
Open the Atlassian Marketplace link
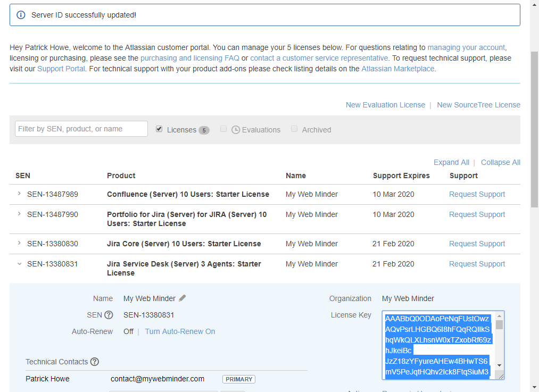pyautogui.click(x=397, y=69)
